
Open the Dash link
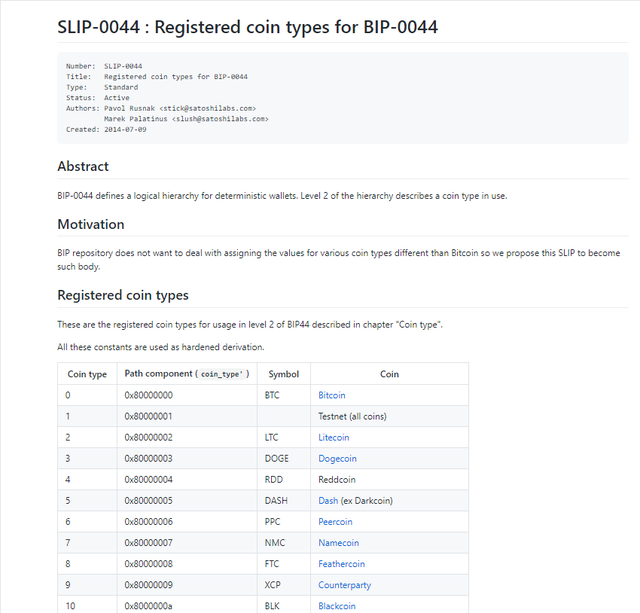[328, 501]
